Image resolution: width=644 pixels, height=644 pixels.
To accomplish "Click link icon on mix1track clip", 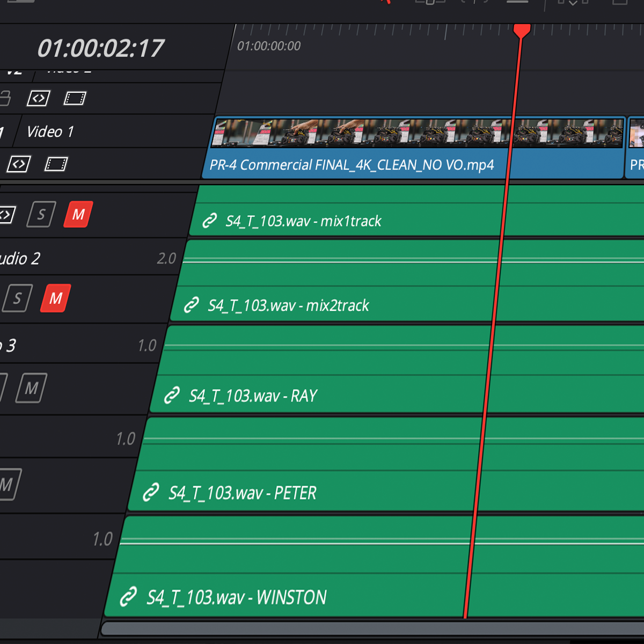I will pyautogui.click(x=209, y=221).
